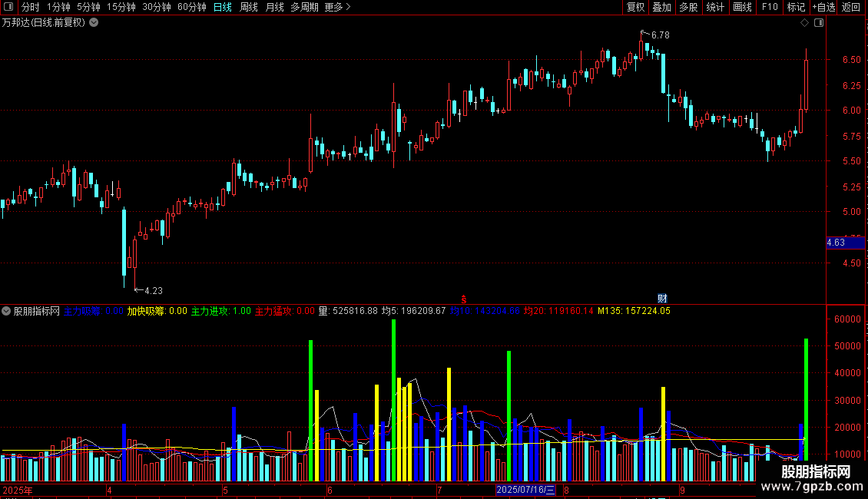Click the 4.23 low price annotation
868x499 pixels.
tap(154, 290)
